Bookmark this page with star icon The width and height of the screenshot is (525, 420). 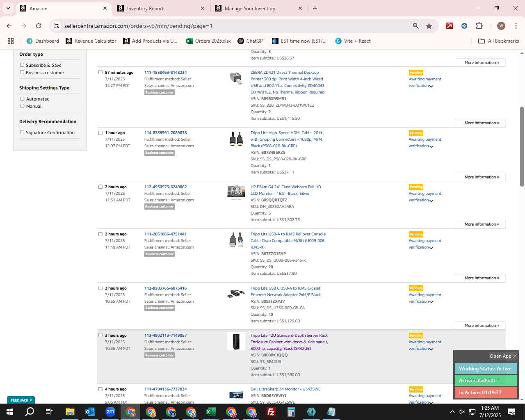(429, 26)
